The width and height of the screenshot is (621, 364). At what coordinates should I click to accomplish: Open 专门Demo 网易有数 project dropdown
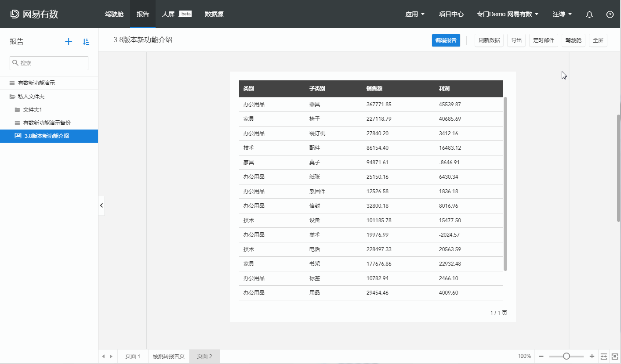click(508, 14)
